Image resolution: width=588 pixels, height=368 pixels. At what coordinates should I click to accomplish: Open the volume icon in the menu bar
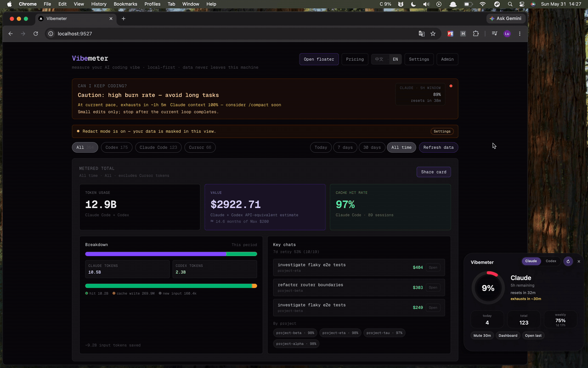coord(426,4)
